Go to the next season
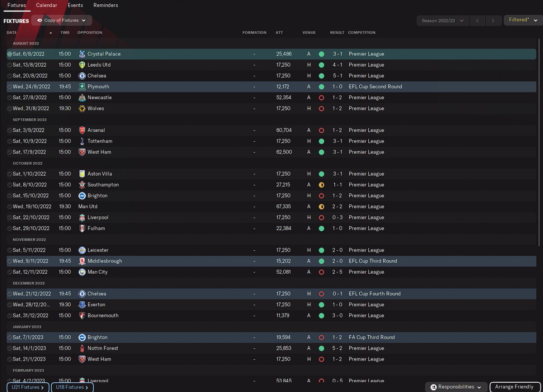Viewport: 543px width, 392px height. (x=493, y=20)
